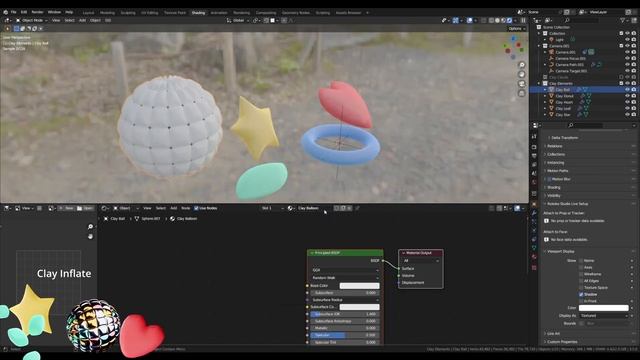The width and height of the screenshot is (640, 360).
Task: Toggle Use Nodes checkbox
Action: coord(196,208)
